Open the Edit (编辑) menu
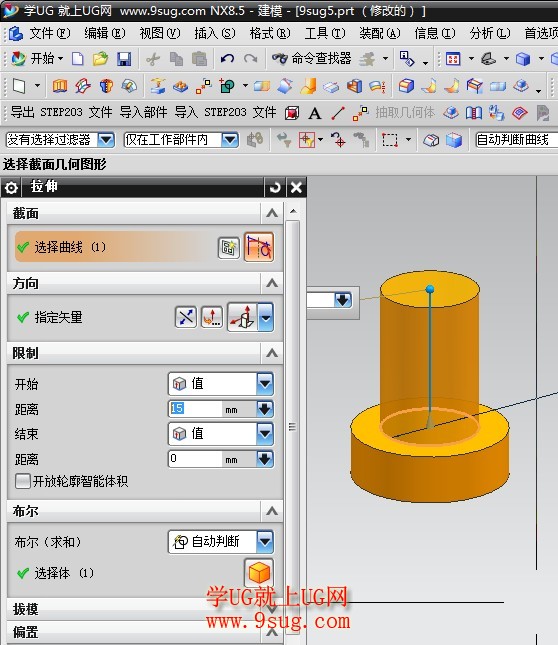This screenshot has width=558, height=645. (105, 33)
